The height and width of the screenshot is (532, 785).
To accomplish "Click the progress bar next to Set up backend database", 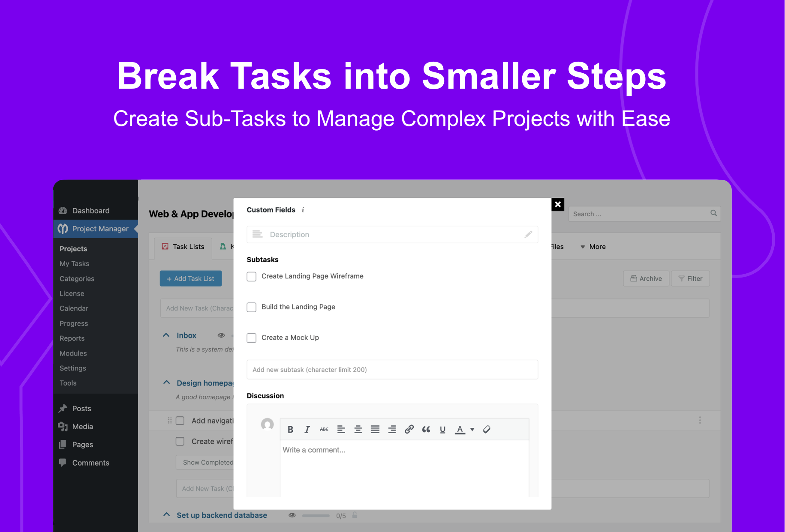I will (x=316, y=515).
